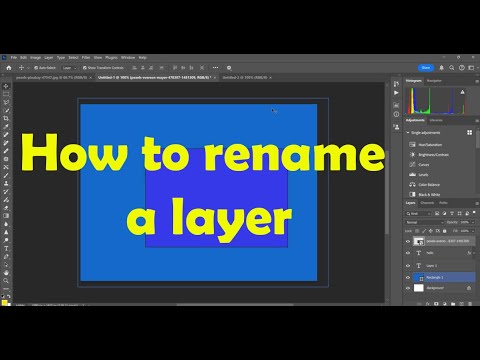The image size is (480, 360).
Task: Add a layer mask from Layers footer
Action: [x=436, y=304]
